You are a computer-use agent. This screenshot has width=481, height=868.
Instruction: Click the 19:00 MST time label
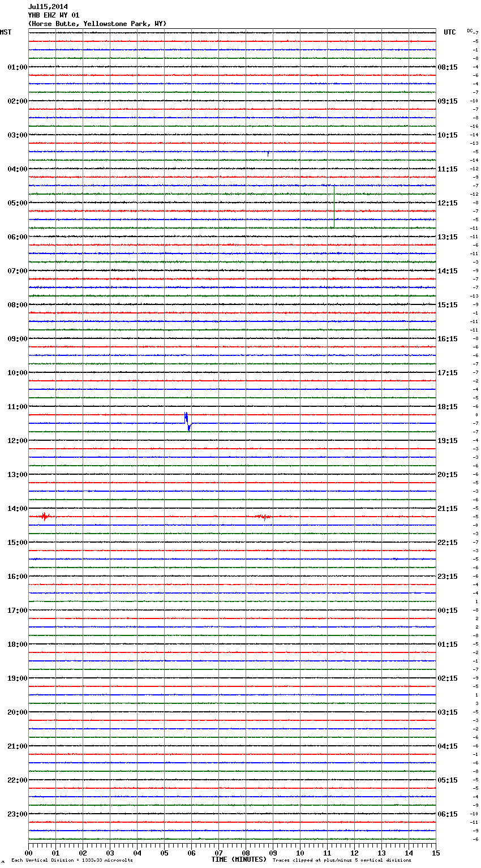(x=18, y=678)
